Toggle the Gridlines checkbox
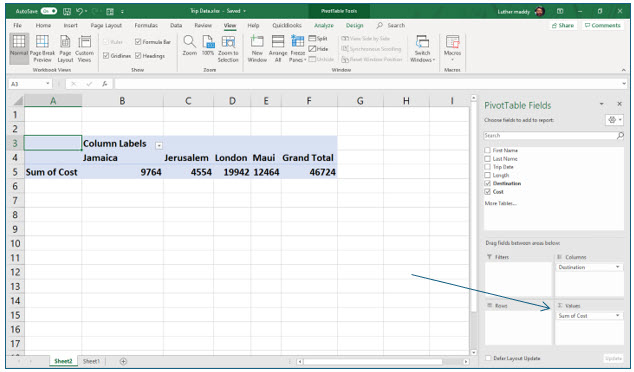This screenshot has height=372, width=634. pos(106,56)
